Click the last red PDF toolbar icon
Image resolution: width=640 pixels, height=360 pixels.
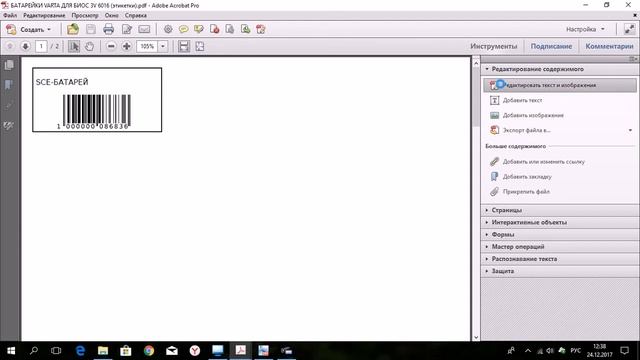261,29
